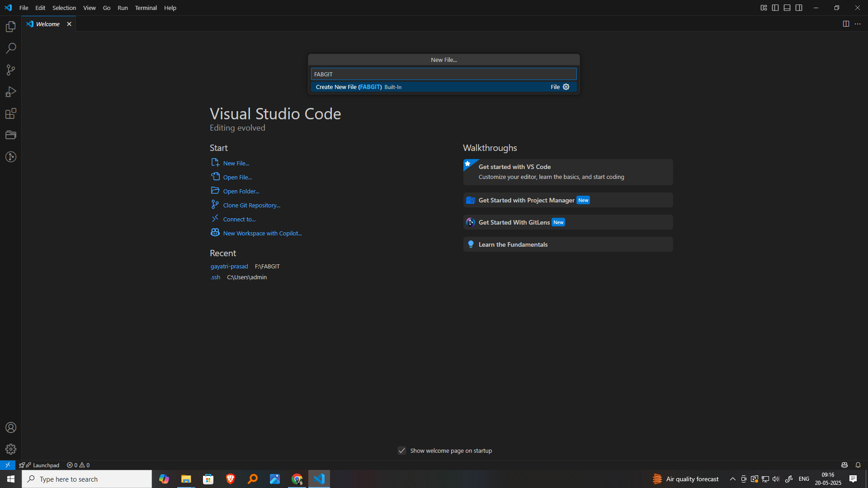Open Get started with VS Code walkthrough
Screen dimensions: 868x488
tap(568, 172)
